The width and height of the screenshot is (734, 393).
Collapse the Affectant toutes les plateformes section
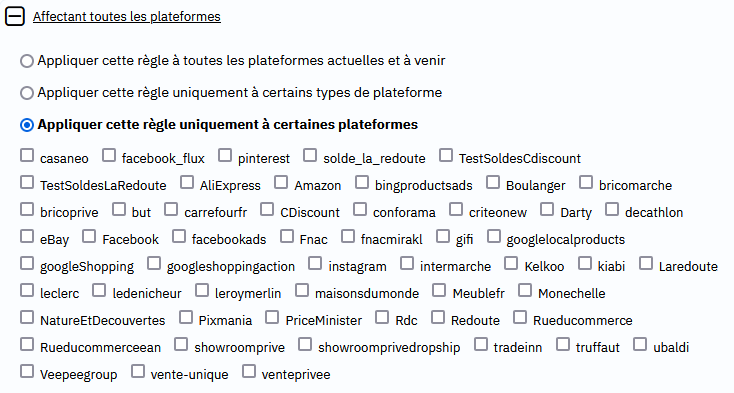coord(15,16)
